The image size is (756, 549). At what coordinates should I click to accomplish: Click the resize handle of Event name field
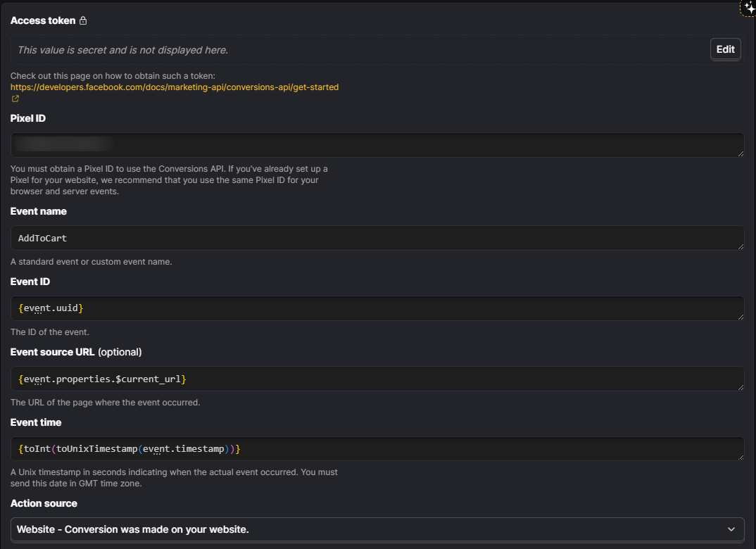[x=741, y=246]
